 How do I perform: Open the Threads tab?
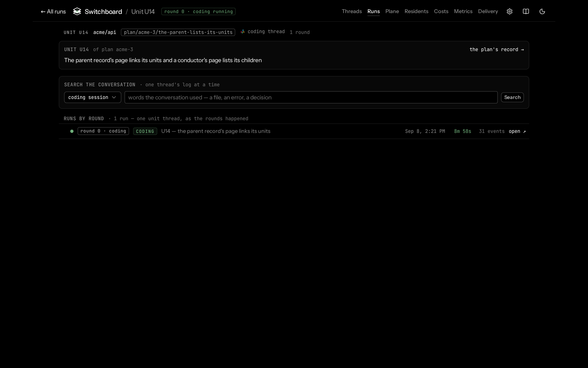tap(352, 11)
